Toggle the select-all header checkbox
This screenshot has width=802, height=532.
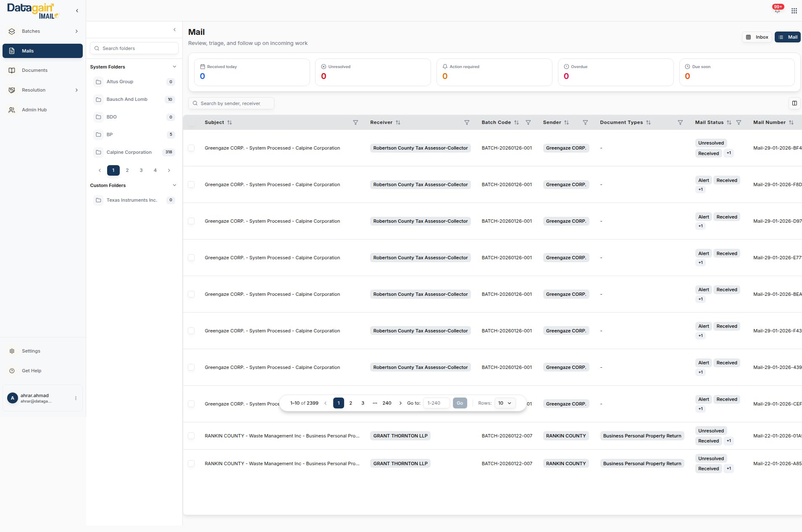(x=192, y=123)
